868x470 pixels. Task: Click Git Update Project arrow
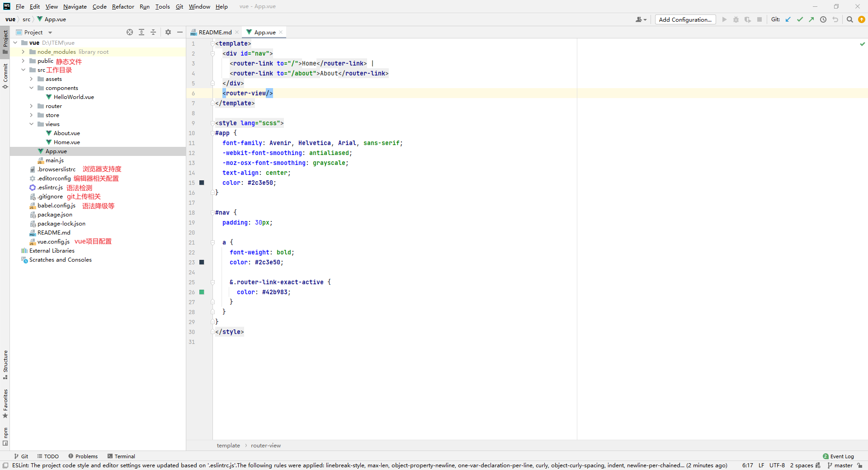(x=788, y=19)
